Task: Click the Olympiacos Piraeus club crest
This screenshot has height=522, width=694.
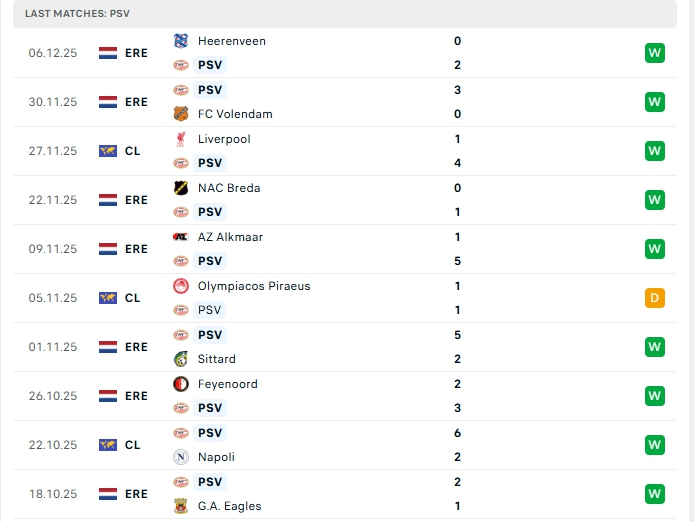Action: pos(181,286)
